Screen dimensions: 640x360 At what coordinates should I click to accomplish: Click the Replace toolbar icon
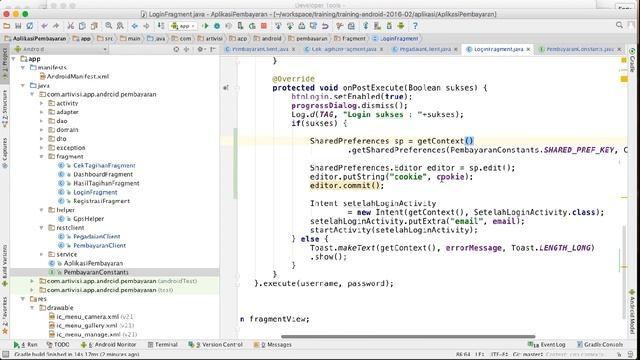120,26
